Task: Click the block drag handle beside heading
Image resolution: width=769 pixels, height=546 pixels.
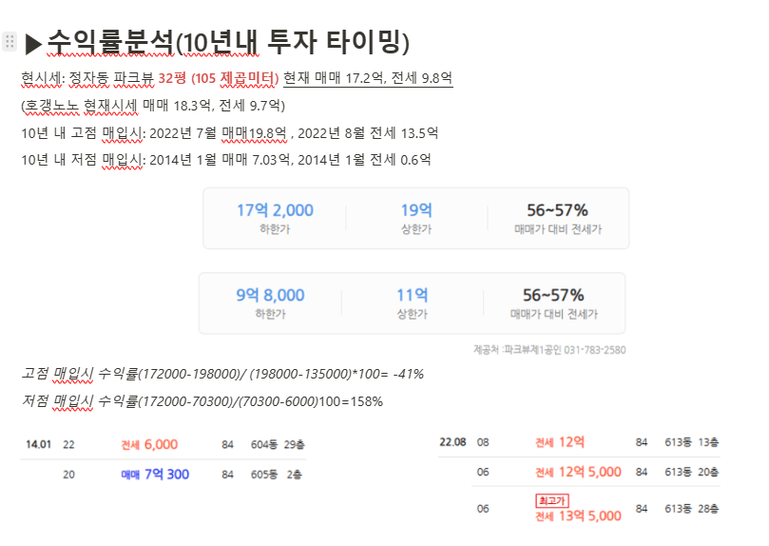Action: (9, 41)
